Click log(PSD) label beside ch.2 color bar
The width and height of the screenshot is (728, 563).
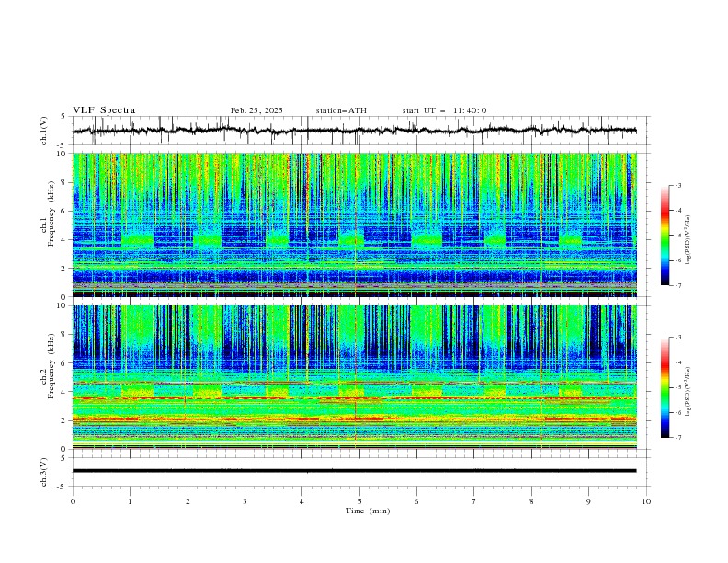pyautogui.click(x=688, y=391)
